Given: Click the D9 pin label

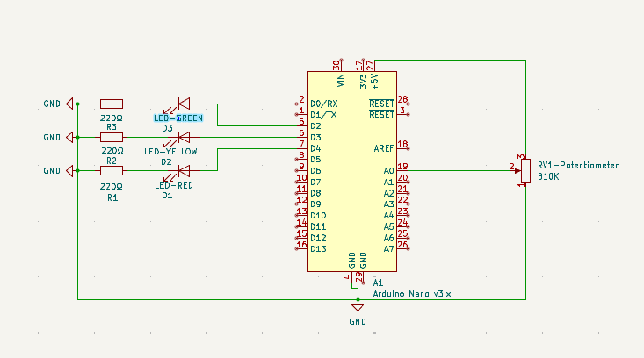Looking at the screenshot, I should [315, 204].
